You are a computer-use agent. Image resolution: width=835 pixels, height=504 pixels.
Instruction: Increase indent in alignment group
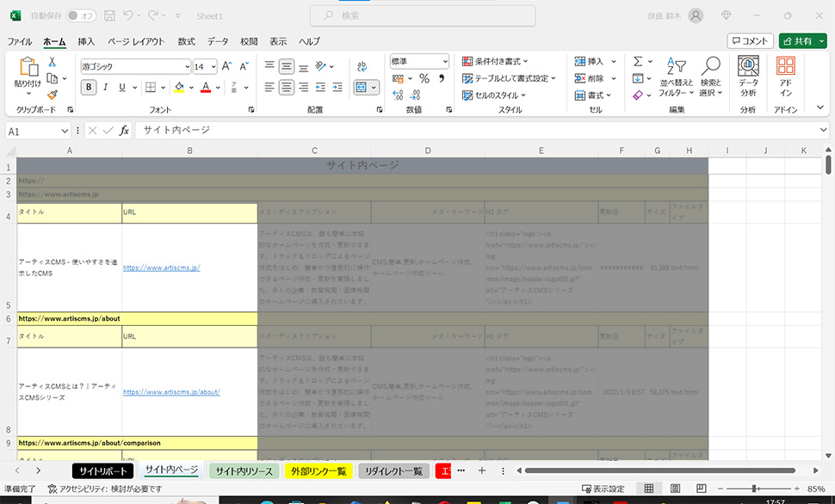tap(337, 87)
